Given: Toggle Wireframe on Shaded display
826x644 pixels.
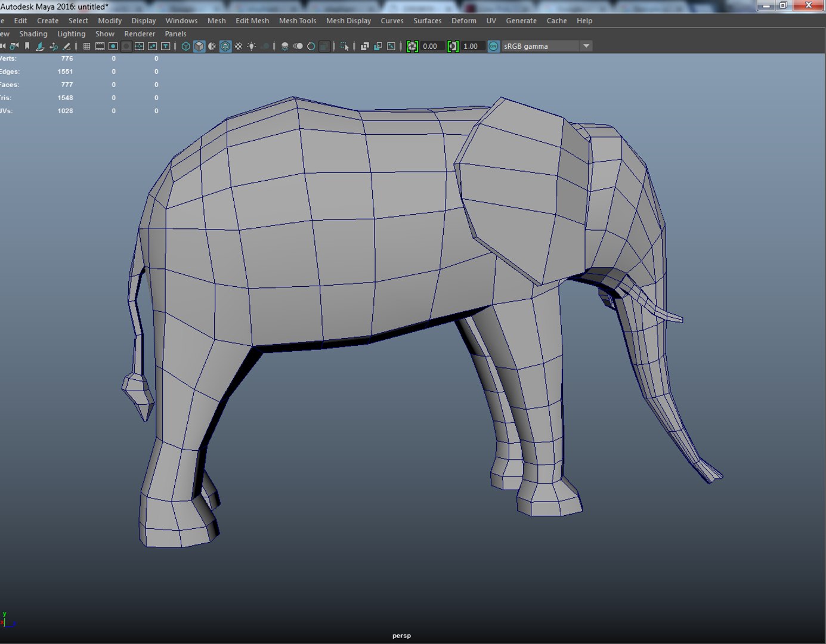Looking at the screenshot, I should [x=225, y=46].
